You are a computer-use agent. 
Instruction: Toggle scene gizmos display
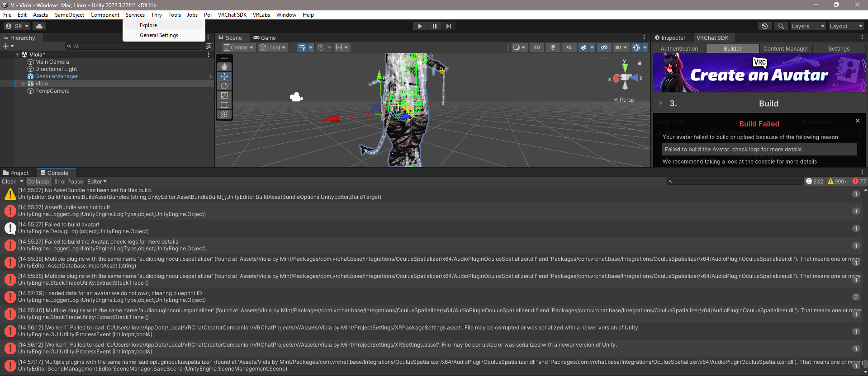(x=636, y=47)
